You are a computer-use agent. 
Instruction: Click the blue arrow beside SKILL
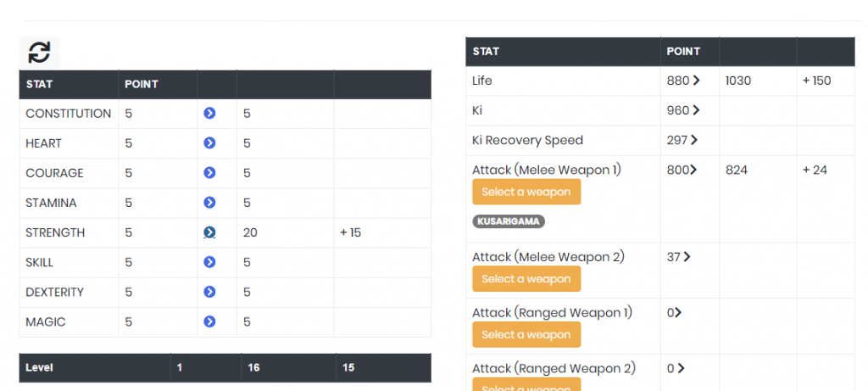click(x=209, y=262)
